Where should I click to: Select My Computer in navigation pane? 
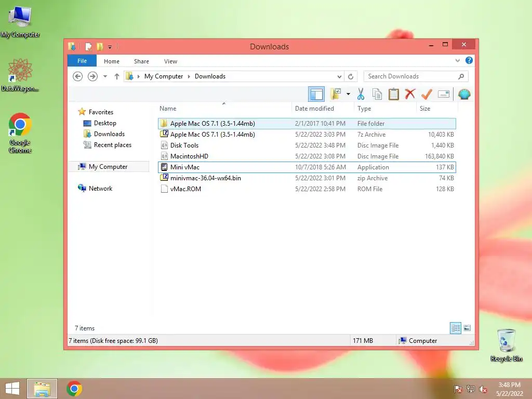click(x=108, y=167)
